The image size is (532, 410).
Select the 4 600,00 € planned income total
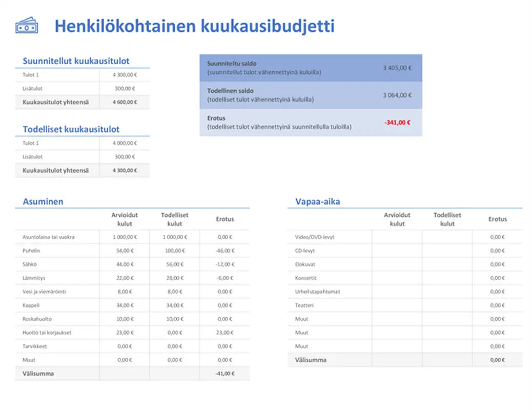pyautogui.click(x=125, y=102)
